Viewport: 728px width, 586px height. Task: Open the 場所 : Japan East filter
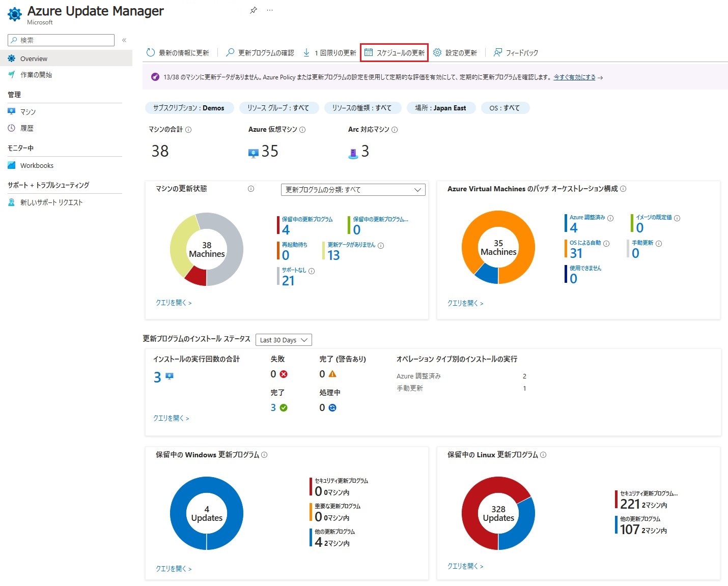click(440, 108)
